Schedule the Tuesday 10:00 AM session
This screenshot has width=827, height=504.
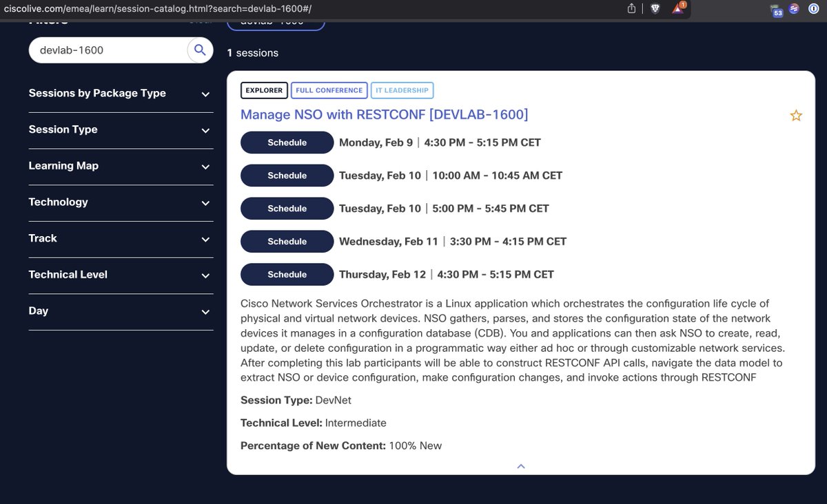(287, 176)
